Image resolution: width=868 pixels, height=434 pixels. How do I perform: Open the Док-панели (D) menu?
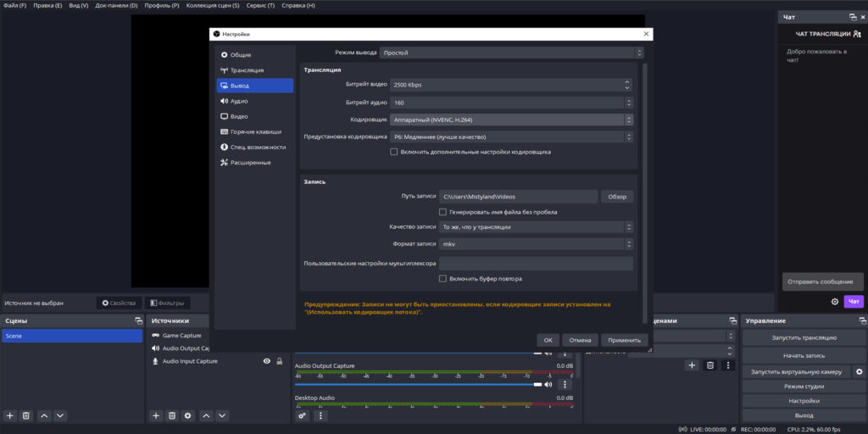[116, 5]
